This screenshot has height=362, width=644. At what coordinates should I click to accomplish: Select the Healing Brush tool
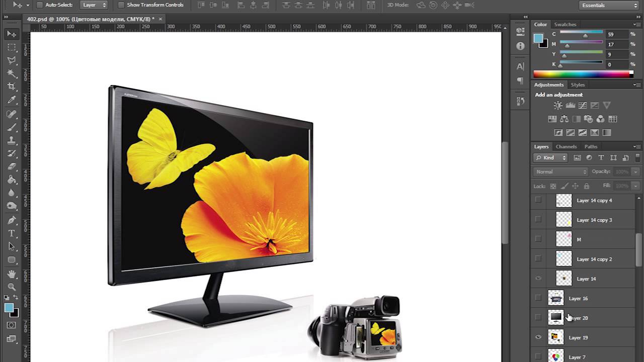(x=12, y=115)
